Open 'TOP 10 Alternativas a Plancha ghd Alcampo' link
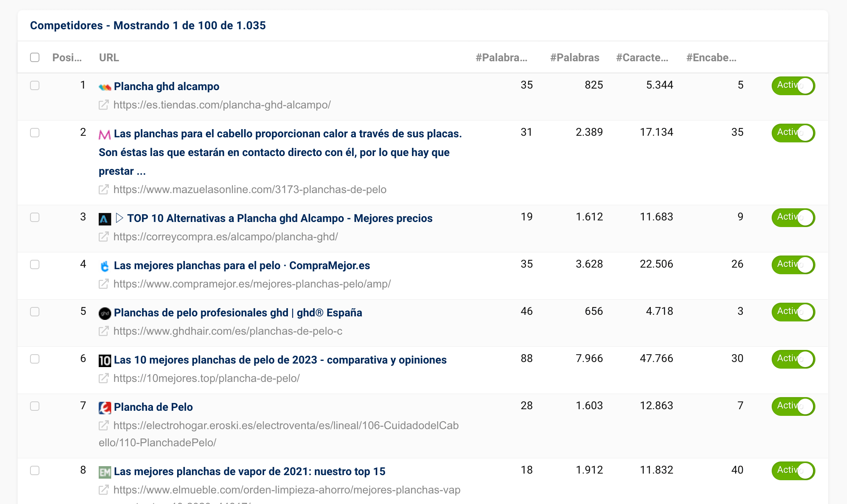The width and height of the screenshot is (847, 504). 279,218
